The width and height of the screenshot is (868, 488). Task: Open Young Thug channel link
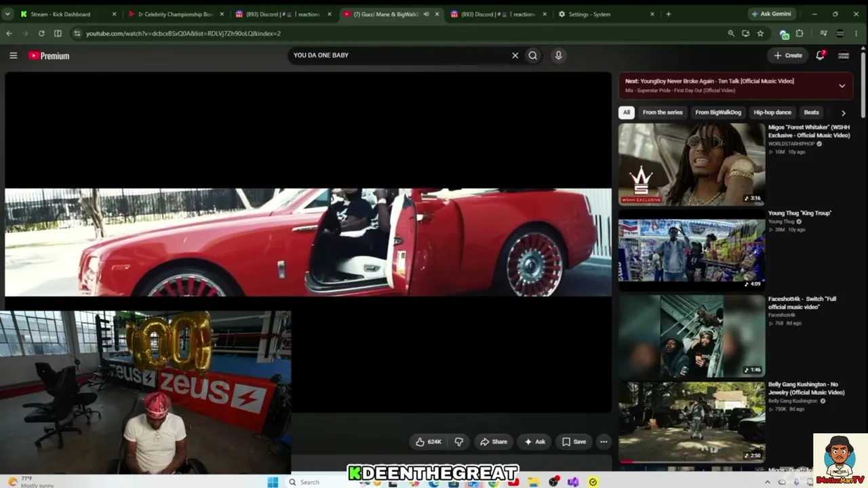pyautogui.click(x=781, y=222)
